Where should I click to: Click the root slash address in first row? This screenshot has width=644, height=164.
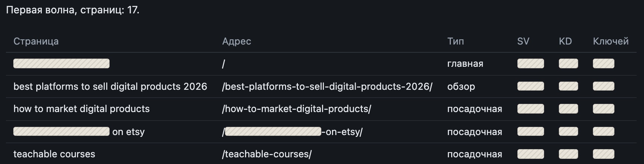[224, 64]
